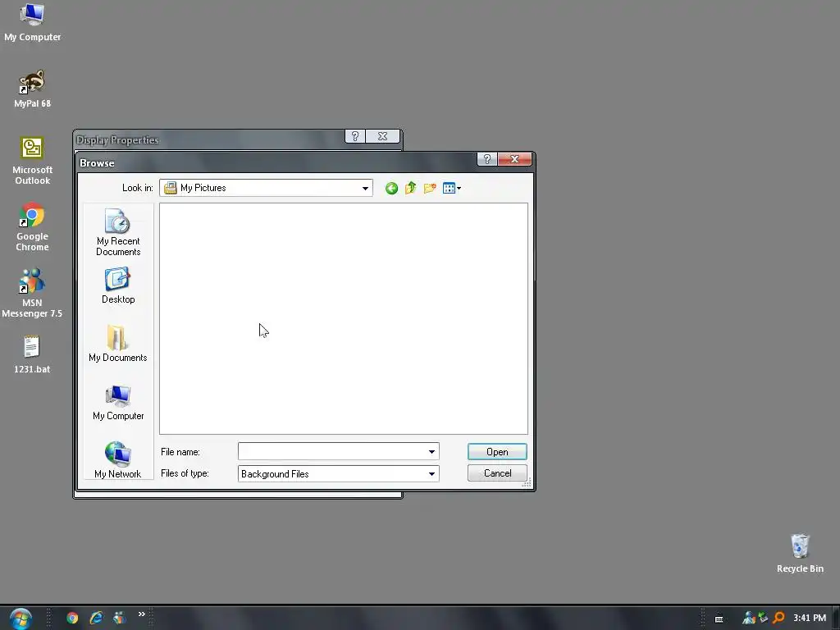Select the Recycle Bin desktop icon

pos(800,554)
